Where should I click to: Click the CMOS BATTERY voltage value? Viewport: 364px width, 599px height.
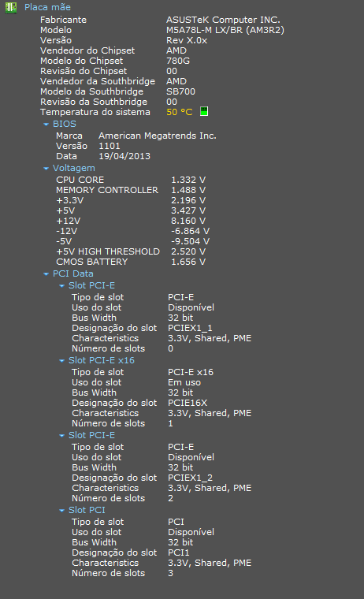point(188,262)
